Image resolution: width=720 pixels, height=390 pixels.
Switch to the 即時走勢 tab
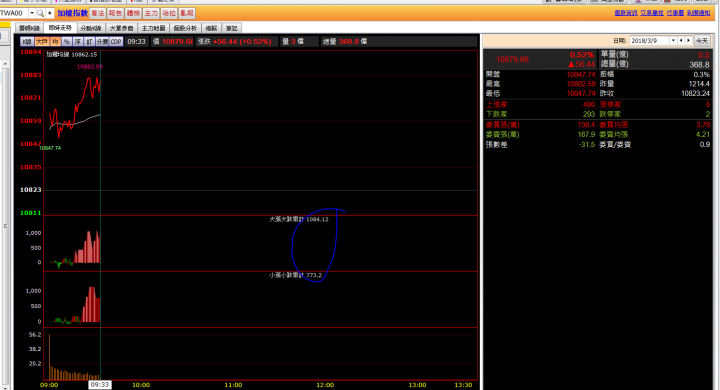(x=60, y=28)
